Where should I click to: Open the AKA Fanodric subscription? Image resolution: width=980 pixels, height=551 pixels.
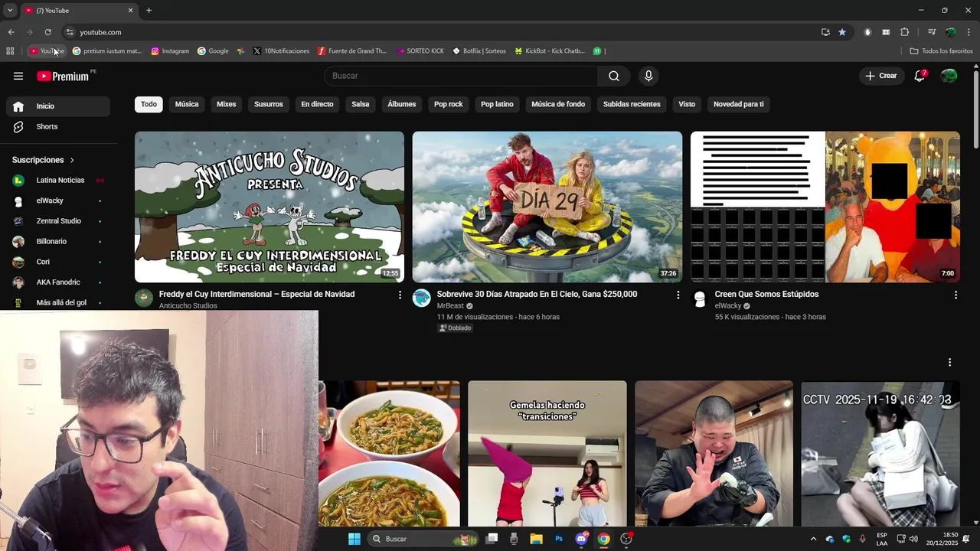[x=58, y=282]
